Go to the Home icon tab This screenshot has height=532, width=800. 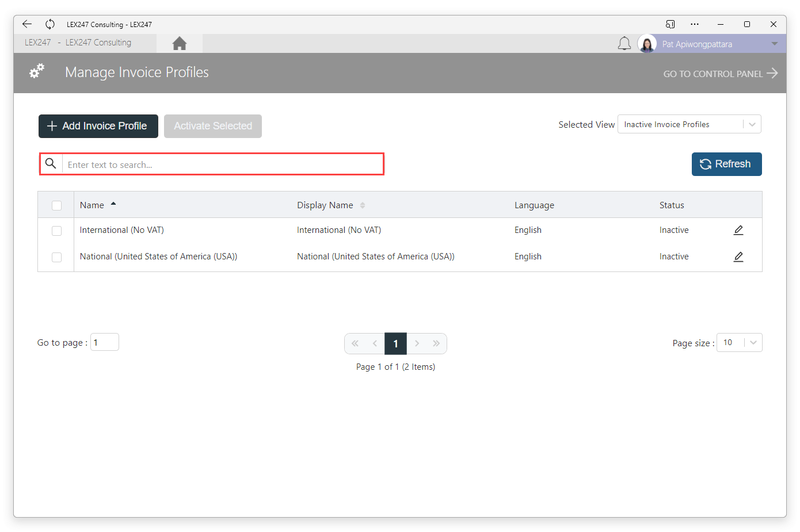(180, 43)
